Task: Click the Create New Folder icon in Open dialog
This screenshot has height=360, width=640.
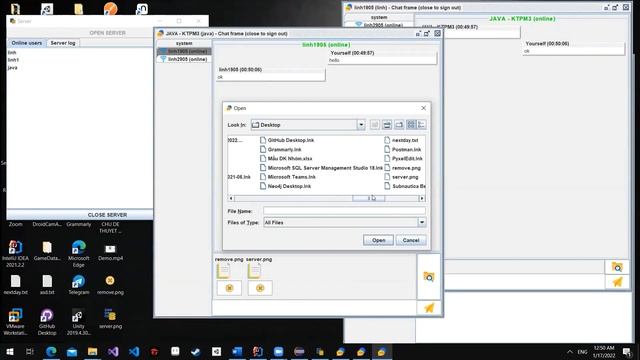Action: click(x=399, y=125)
